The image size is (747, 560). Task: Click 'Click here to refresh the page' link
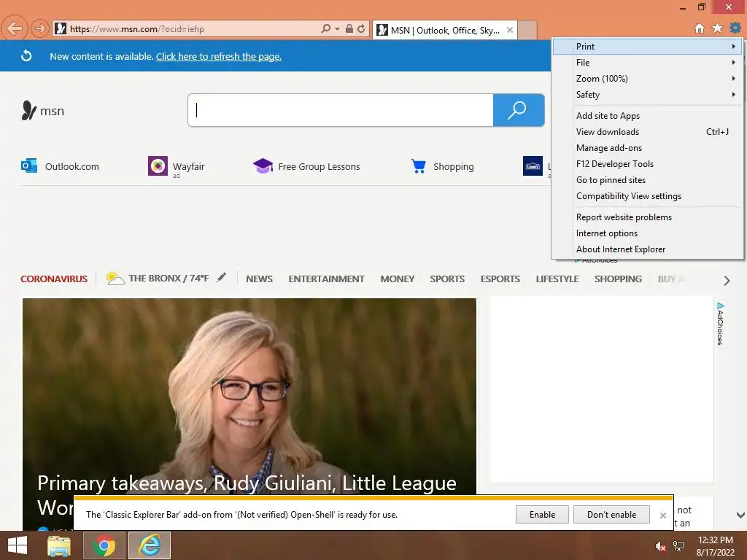[219, 56]
